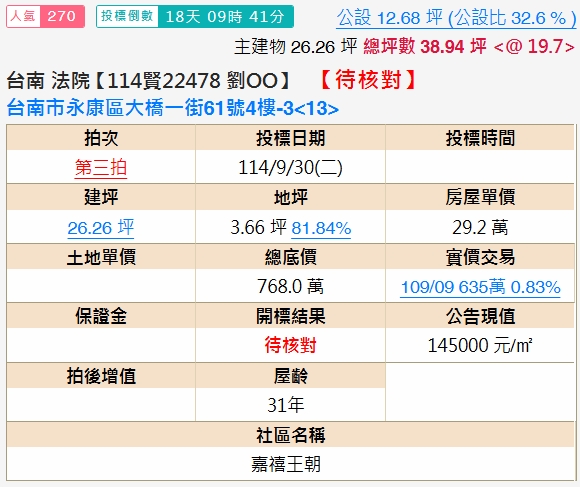Click the 保證金 header cell

click(x=101, y=316)
